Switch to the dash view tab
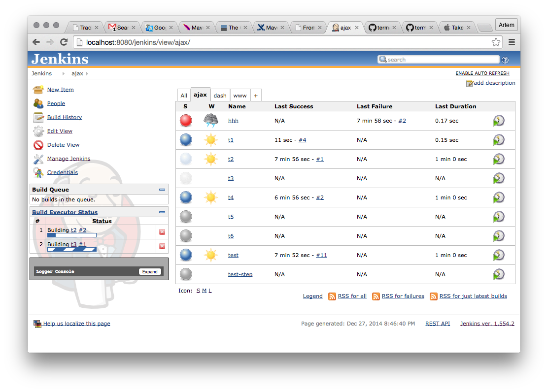Viewport: 548px width, 392px height. point(220,96)
